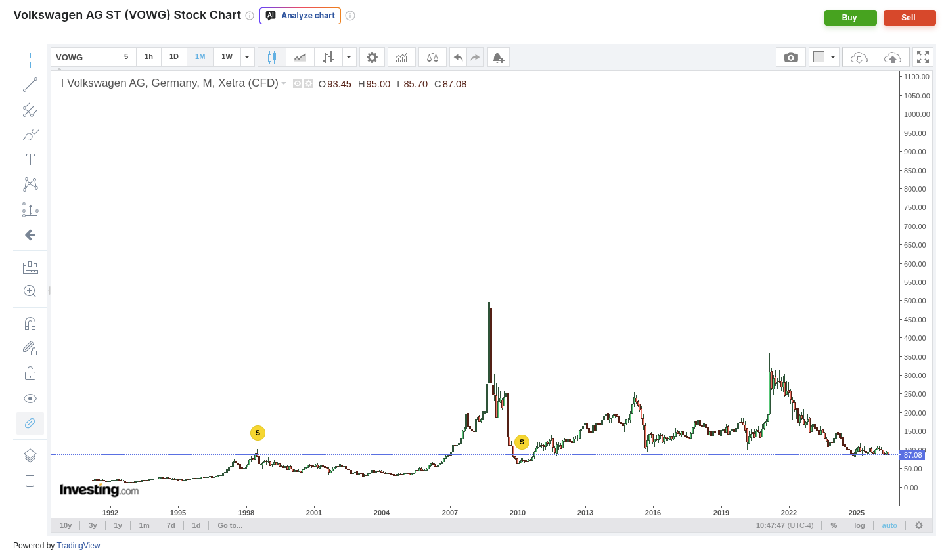This screenshot has width=944, height=560.
Task: Select the measure ruler tool
Action: 30,267
